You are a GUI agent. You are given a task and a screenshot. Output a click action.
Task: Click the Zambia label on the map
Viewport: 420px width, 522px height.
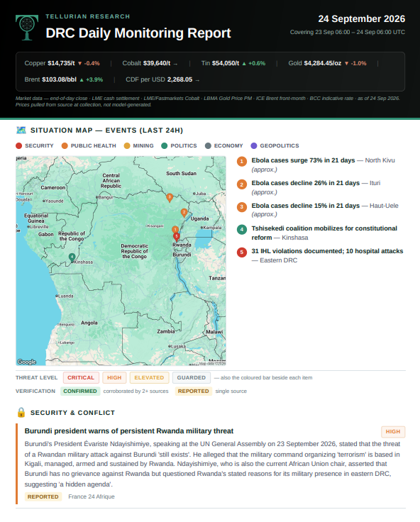(166, 331)
